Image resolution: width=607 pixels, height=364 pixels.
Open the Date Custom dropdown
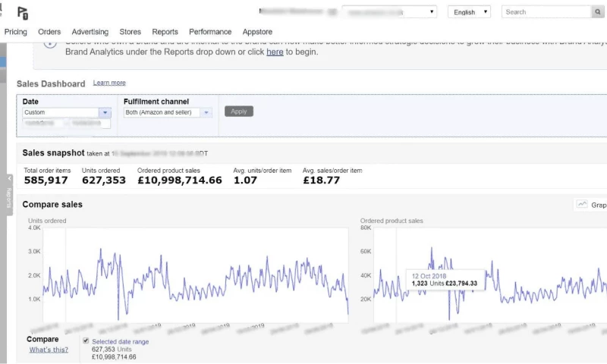coord(67,112)
